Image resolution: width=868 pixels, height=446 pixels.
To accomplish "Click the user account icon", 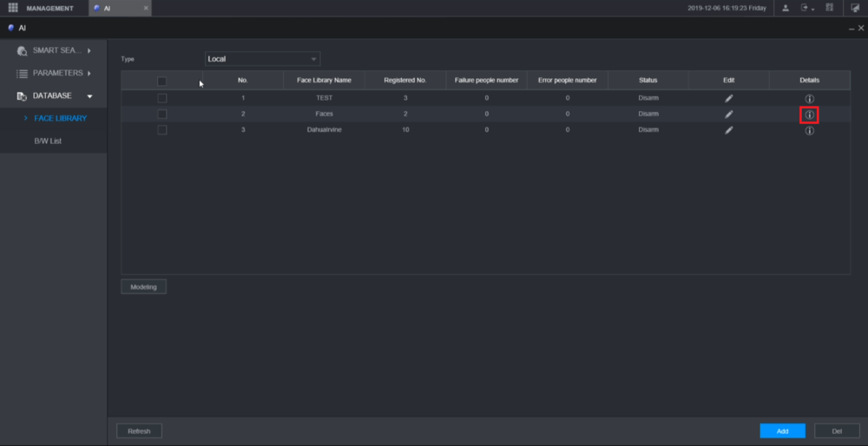I will pyautogui.click(x=786, y=8).
